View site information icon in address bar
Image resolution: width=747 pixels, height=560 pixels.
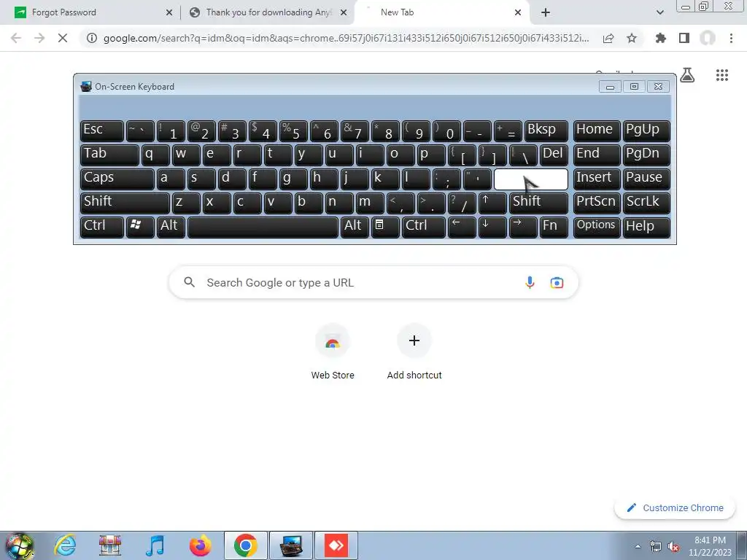tap(92, 38)
